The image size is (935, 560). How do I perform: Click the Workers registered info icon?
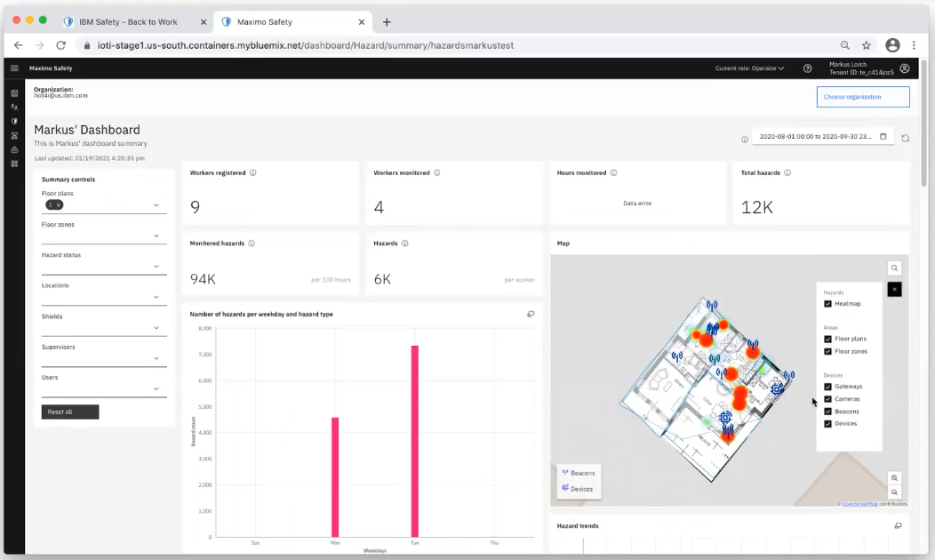coord(252,173)
